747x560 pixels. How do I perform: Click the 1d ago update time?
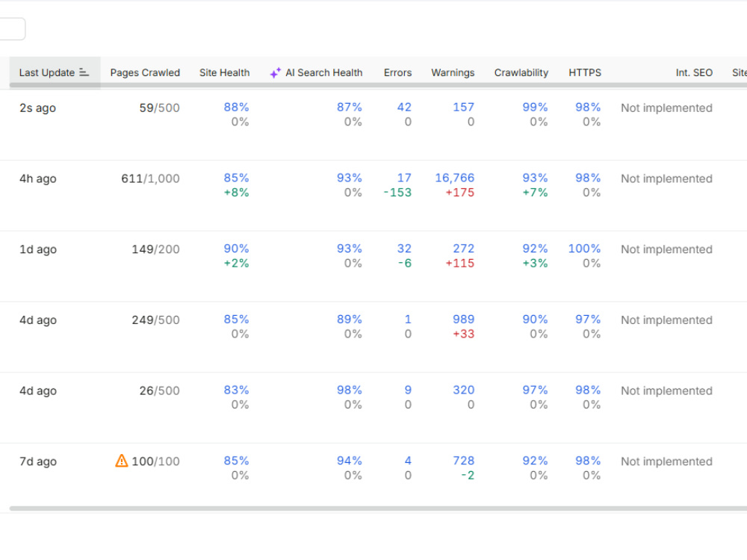point(37,249)
